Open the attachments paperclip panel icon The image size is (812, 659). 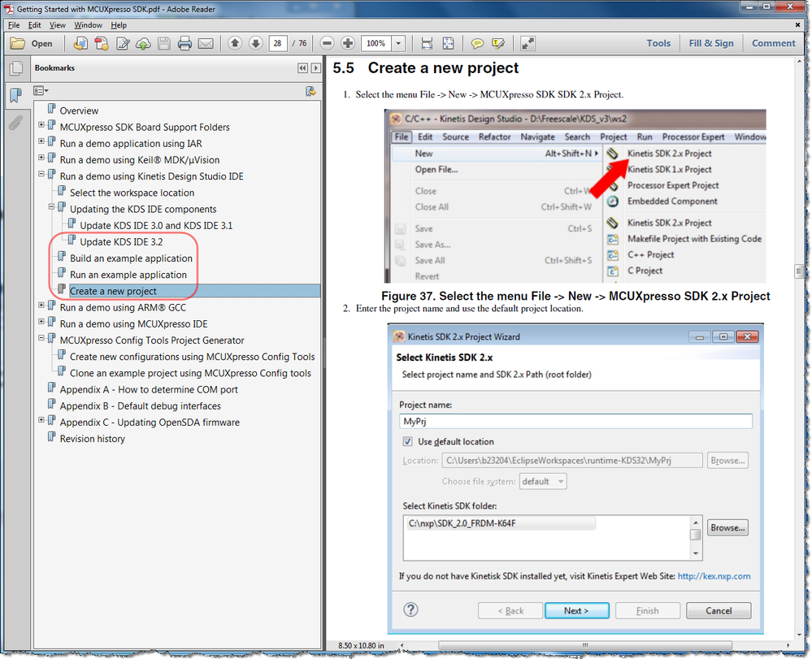(16, 123)
